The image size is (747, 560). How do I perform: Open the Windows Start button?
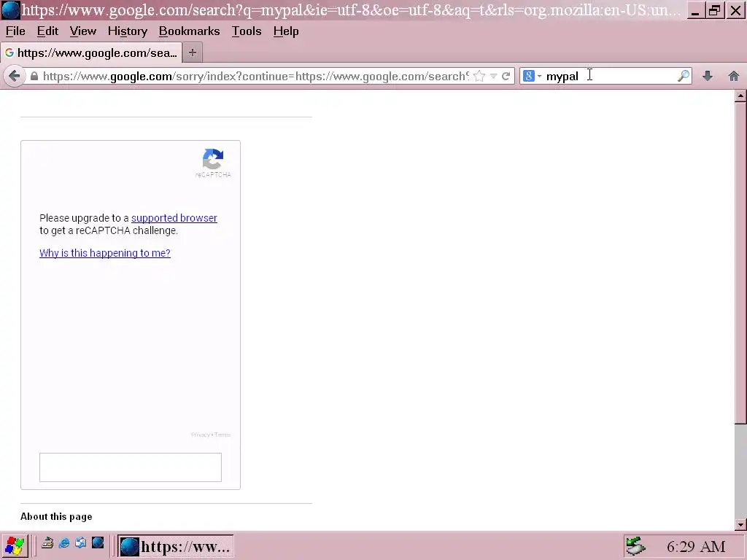click(15, 545)
